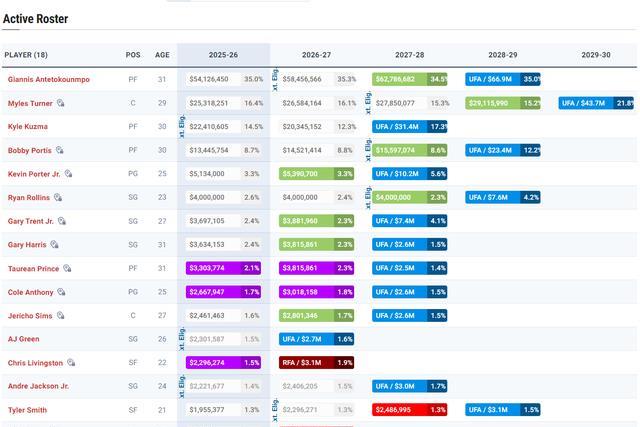Select green $29,115,990 Myles Turner cell
640x427 pixels.
click(x=503, y=103)
